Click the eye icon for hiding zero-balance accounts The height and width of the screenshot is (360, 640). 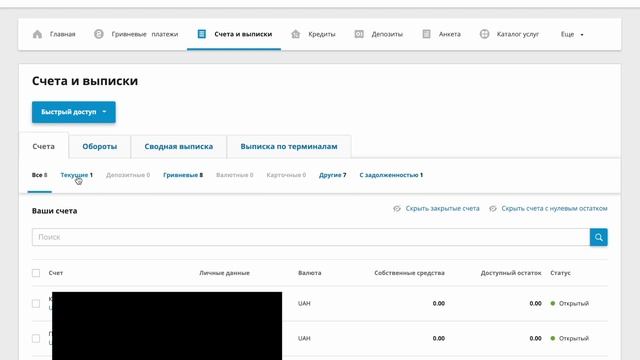coord(493,209)
